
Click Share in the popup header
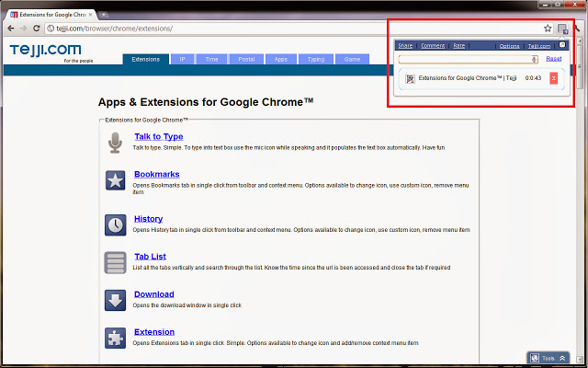click(x=405, y=45)
